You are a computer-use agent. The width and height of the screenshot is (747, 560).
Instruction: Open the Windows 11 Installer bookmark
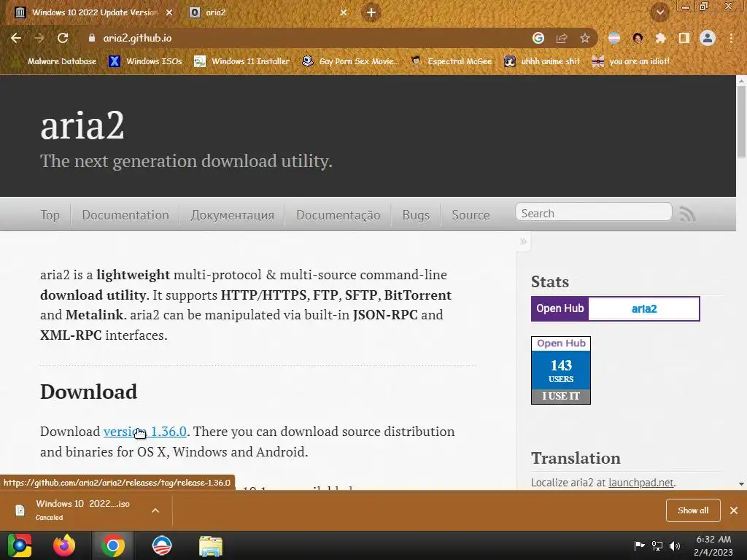pyautogui.click(x=242, y=61)
